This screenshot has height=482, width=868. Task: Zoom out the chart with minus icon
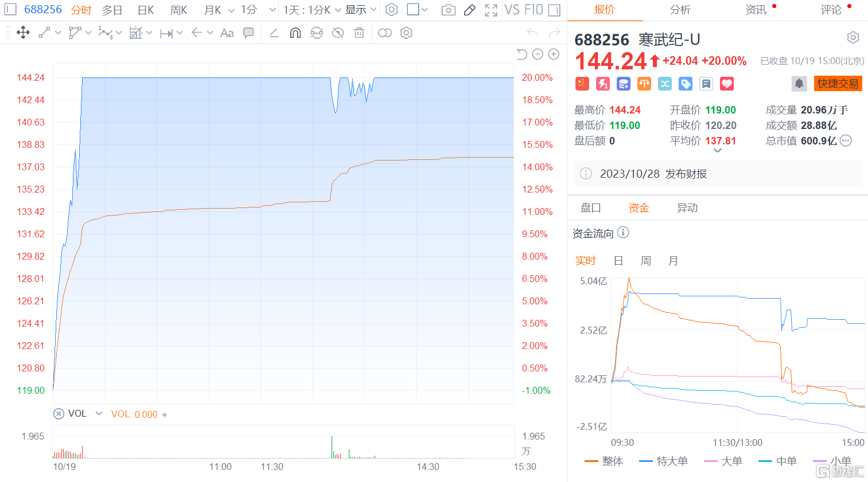(538, 54)
